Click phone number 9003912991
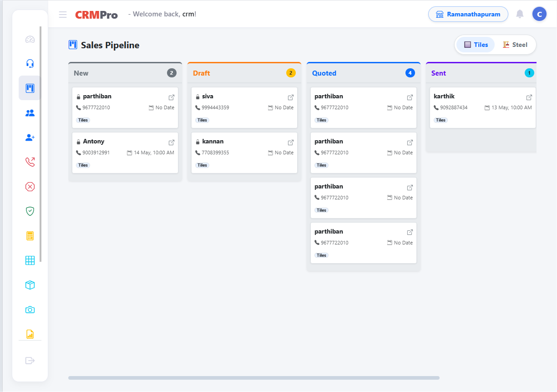557x392 pixels. pos(96,153)
